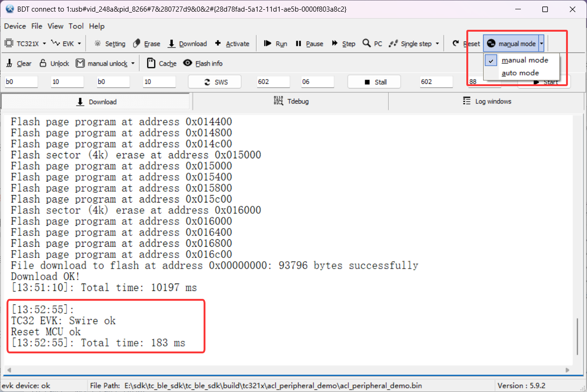The width and height of the screenshot is (587, 392).
Task: Open the File menu
Action: [x=37, y=26]
